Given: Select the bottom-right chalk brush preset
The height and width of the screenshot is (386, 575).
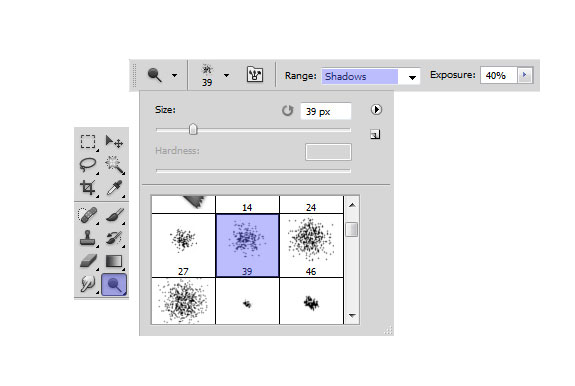Looking at the screenshot, I should click(311, 301).
